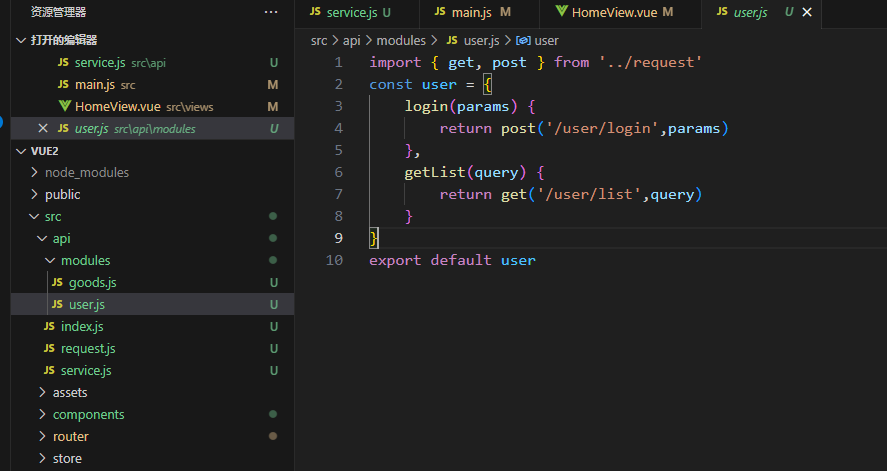Click line number 9 in the gutter

pyautogui.click(x=338, y=238)
